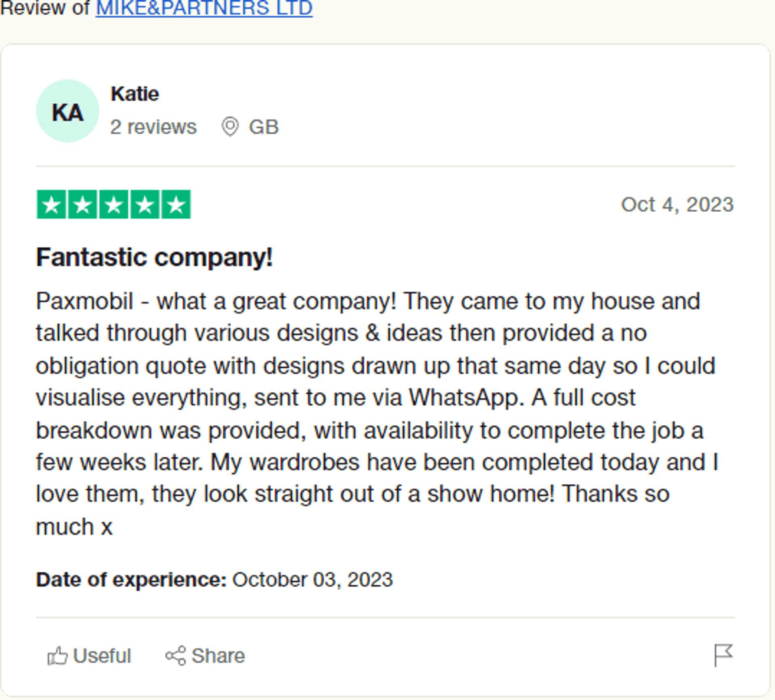Click the share network icon
This screenshot has height=700, width=775.
click(x=176, y=656)
